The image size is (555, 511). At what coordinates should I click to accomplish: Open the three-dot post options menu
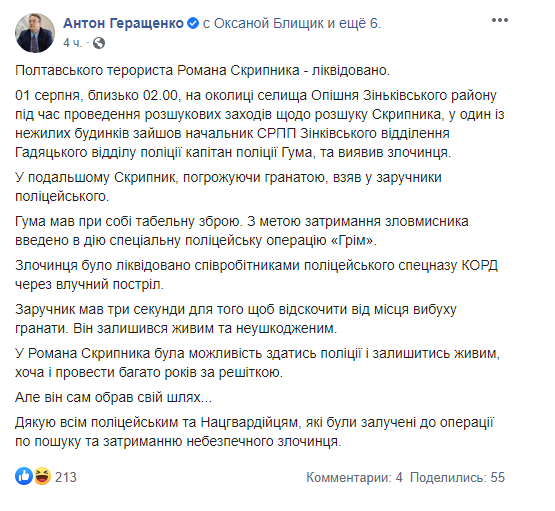click(x=500, y=20)
